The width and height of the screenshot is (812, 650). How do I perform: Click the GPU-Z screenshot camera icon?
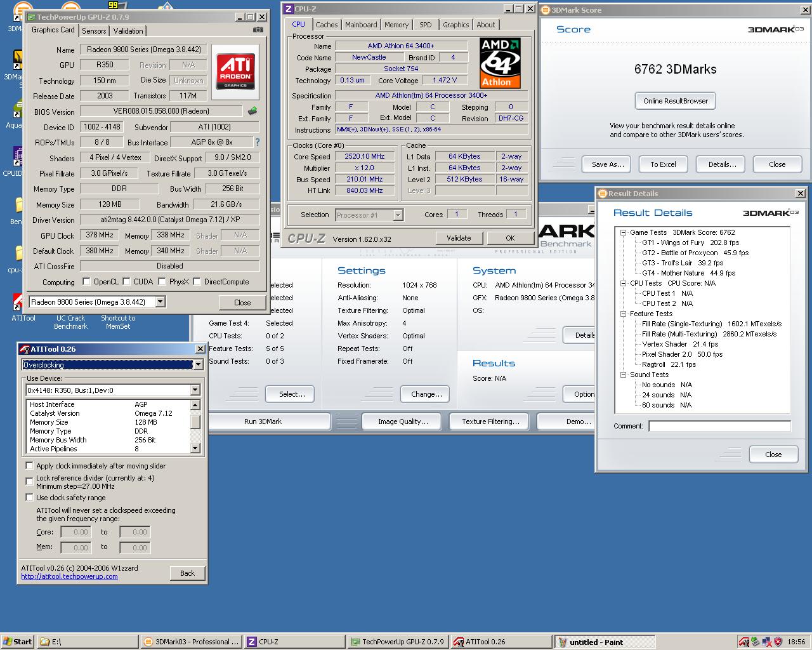pos(258,30)
